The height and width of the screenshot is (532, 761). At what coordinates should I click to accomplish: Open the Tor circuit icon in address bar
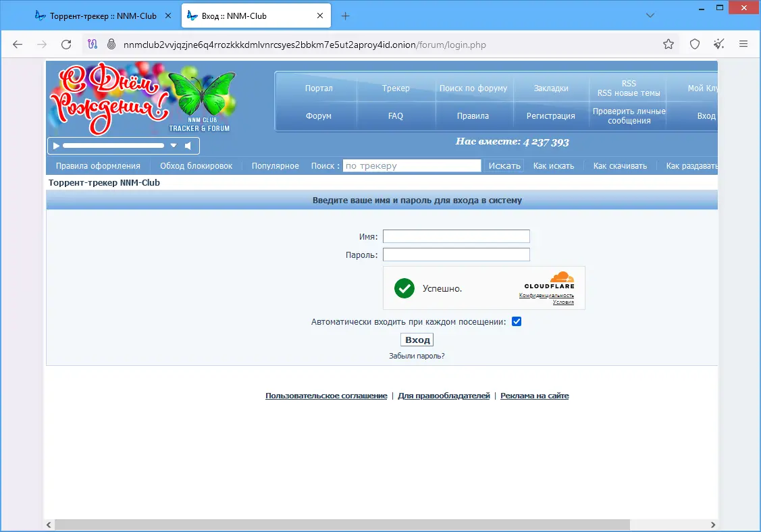coord(93,45)
